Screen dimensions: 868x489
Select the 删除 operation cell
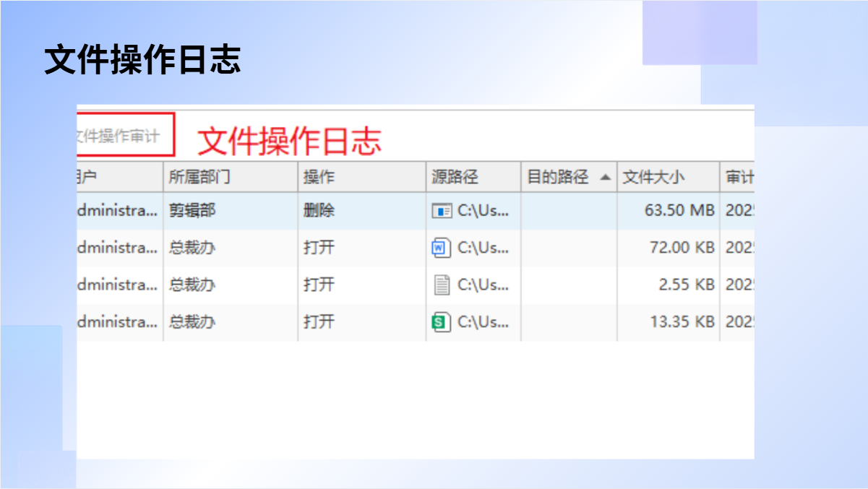(319, 211)
